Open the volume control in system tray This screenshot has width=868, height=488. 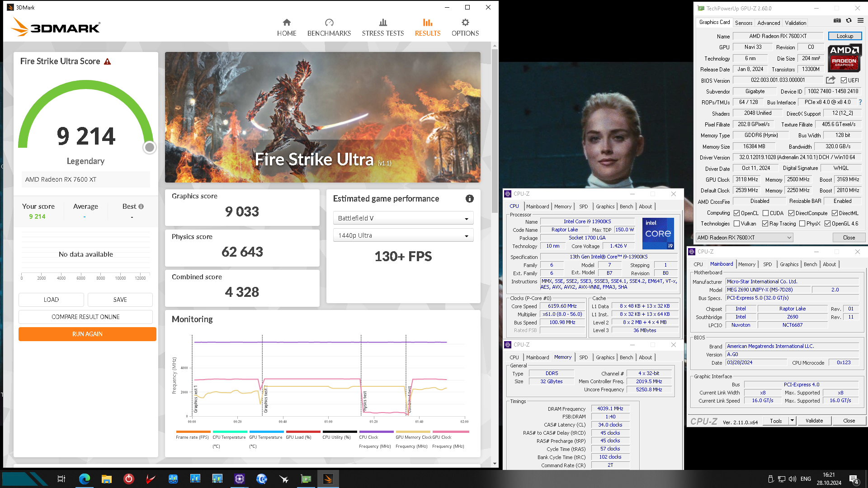tap(792, 479)
